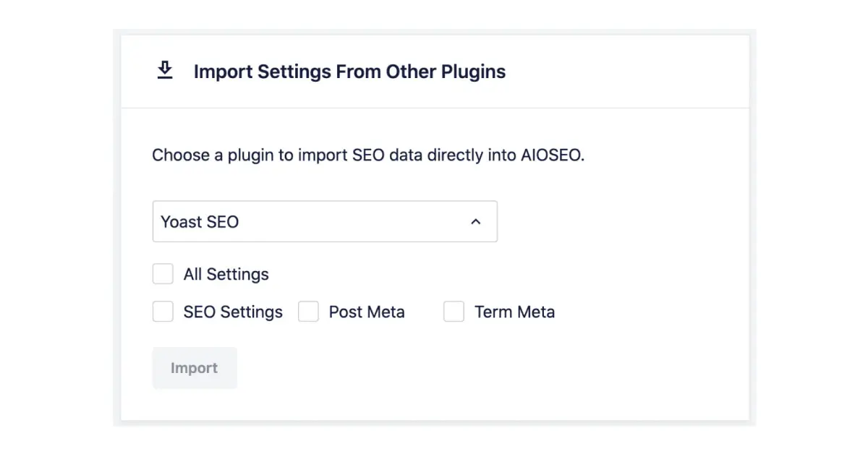Click the "Yoast SEO" selected value text
Image resolution: width=868 pixels, height=454 pixels.
click(200, 222)
